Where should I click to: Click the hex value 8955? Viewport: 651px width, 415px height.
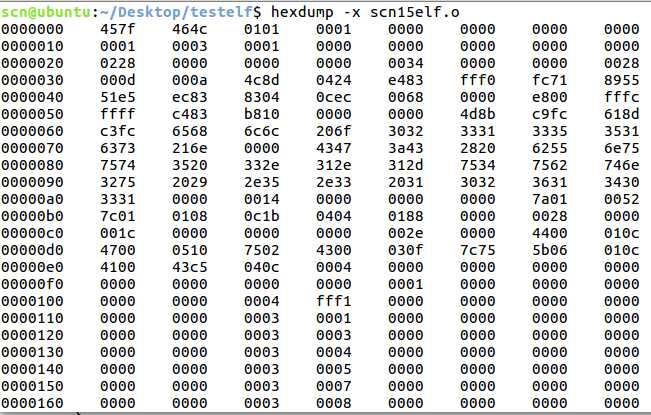622,80
